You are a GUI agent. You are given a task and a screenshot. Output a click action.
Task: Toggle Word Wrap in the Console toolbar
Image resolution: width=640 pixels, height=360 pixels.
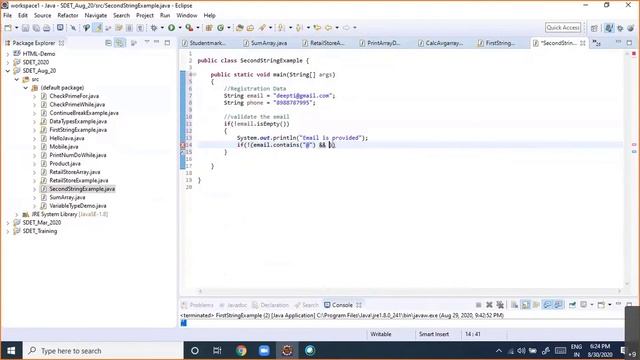pyautogui.click(x=536, y=305)
